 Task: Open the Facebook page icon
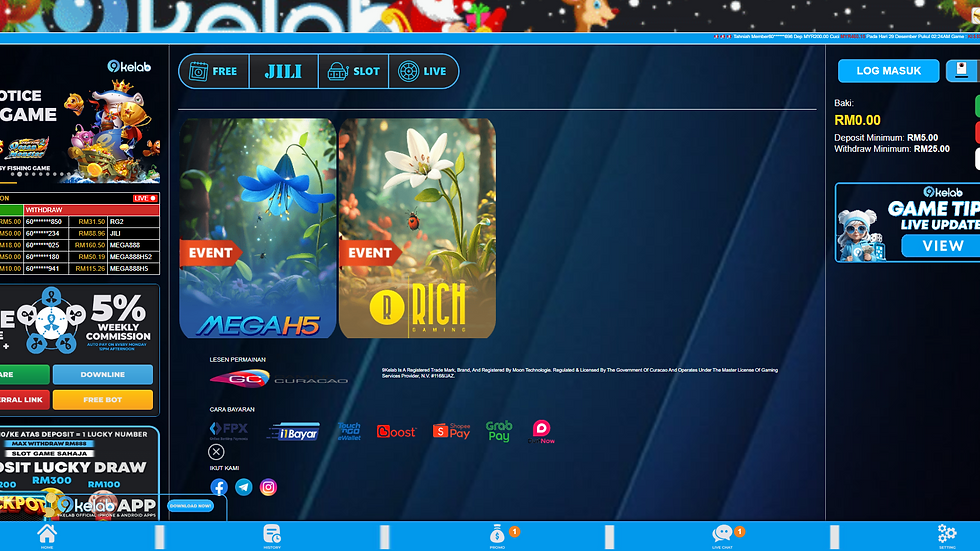[x=219, y=487]
